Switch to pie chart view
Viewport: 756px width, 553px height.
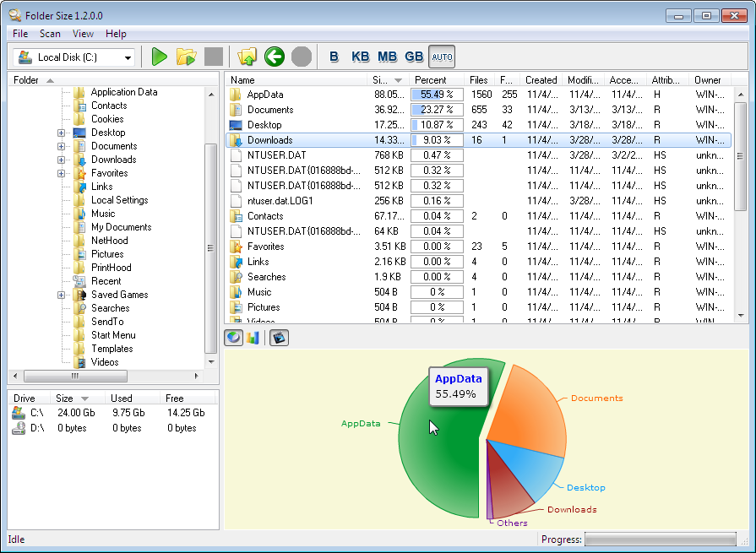pos(232,337)
